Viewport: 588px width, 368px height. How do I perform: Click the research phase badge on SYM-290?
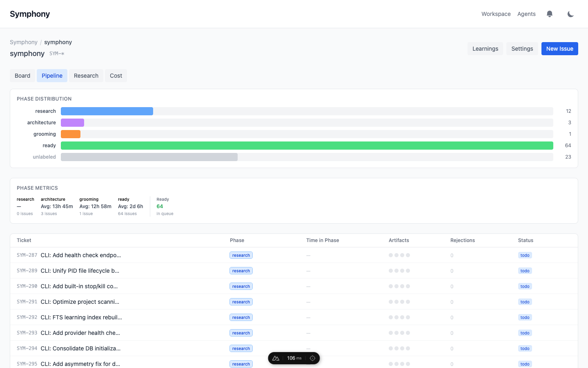pyautogui.click(x=241, y=286)
